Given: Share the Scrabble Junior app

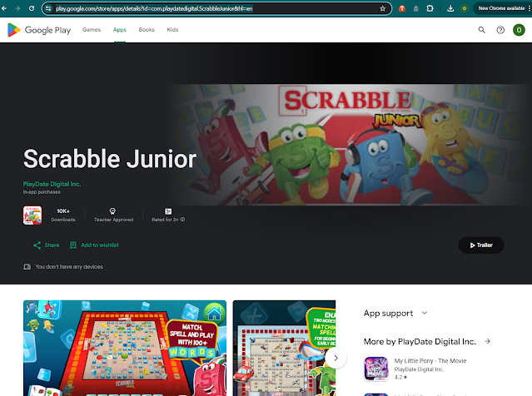Looking at the screenshot, I should tap(47, 245).
